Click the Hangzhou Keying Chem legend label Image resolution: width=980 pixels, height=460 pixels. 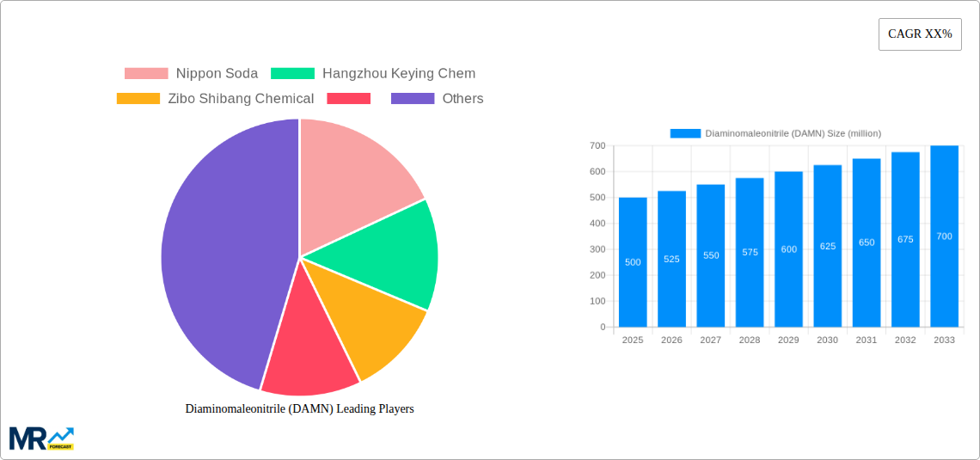click(x=399, y=74)
